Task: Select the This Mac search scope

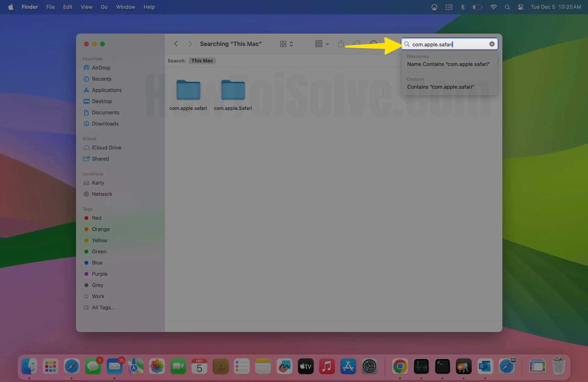Action: [202, 61]
